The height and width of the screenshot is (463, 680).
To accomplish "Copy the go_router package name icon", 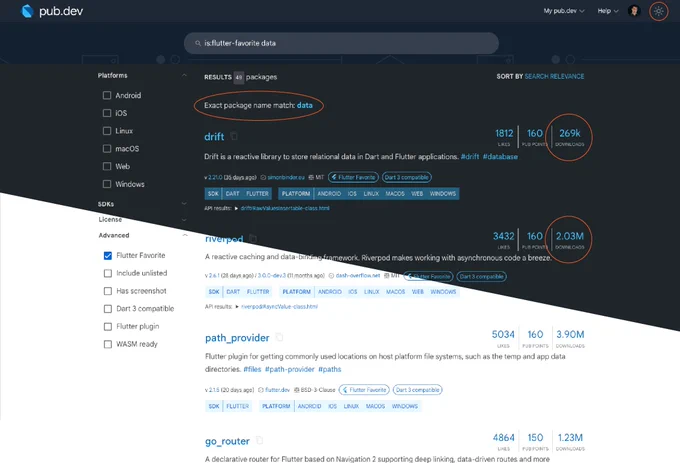I will click(x=259, y=440).
